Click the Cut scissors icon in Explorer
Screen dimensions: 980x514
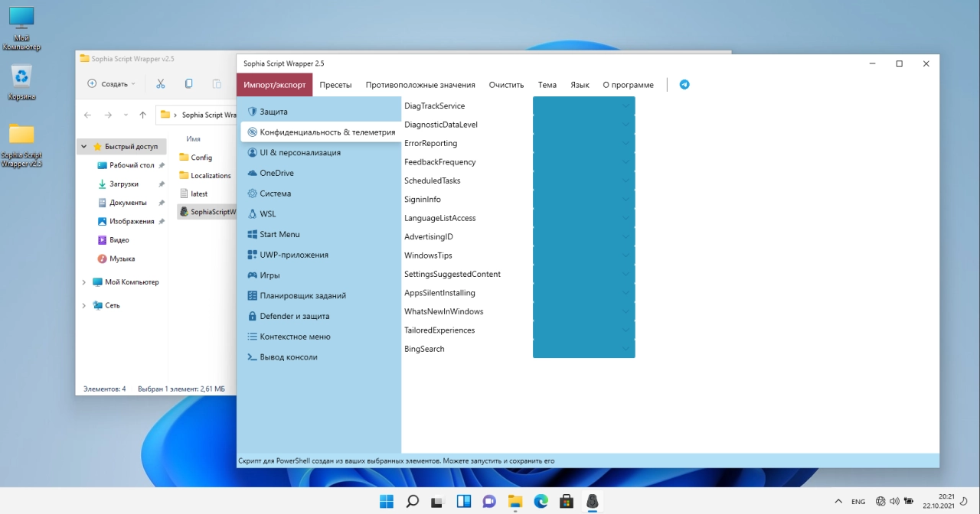coord(161,83)
